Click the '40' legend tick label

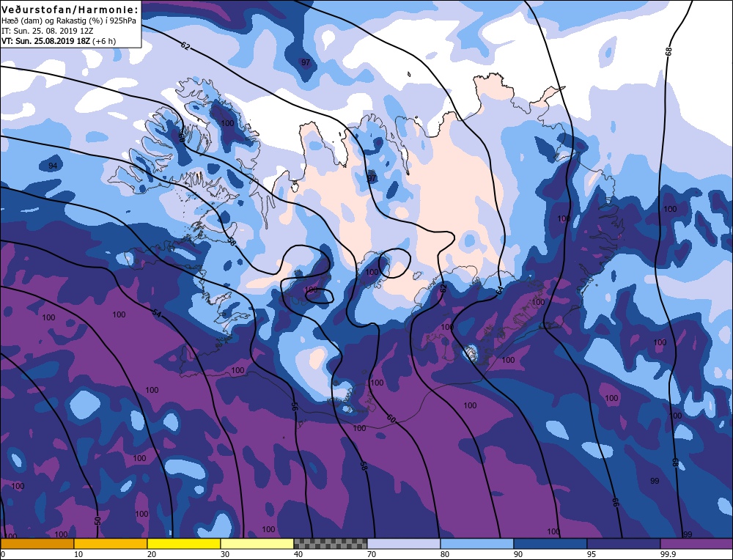point(298,554)
